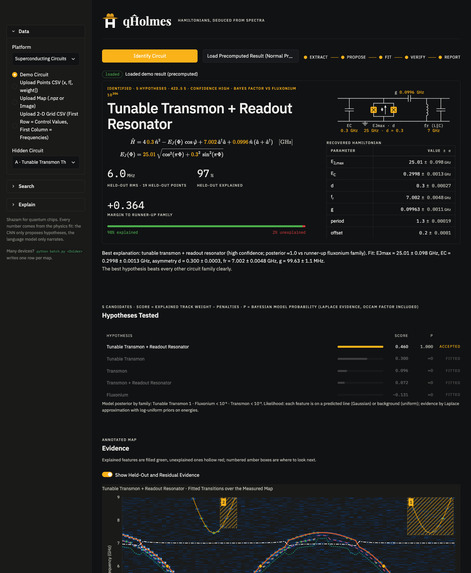Click the main title 'Tunable Transmon + Readout Resonator'

tap(200, 116)
